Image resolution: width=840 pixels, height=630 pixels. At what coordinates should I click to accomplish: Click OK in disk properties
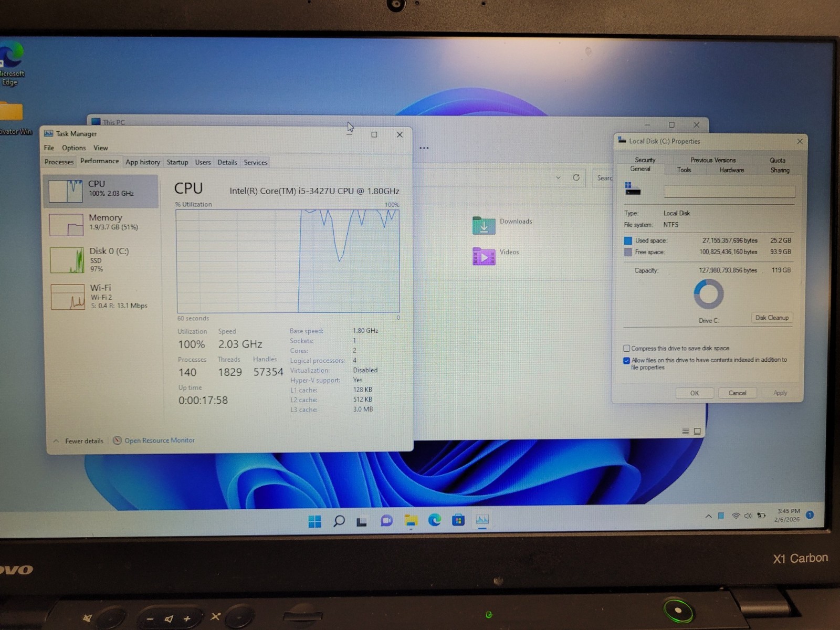point(695,393)
